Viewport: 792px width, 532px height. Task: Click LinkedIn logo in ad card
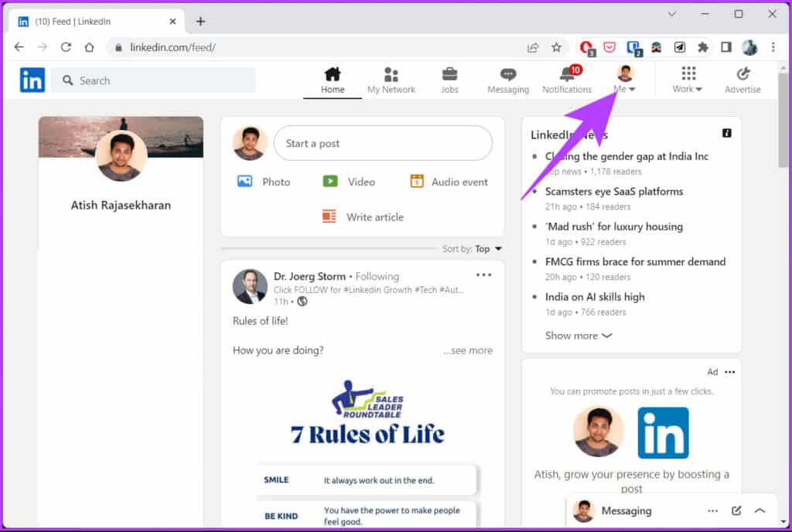coord(663,432)
